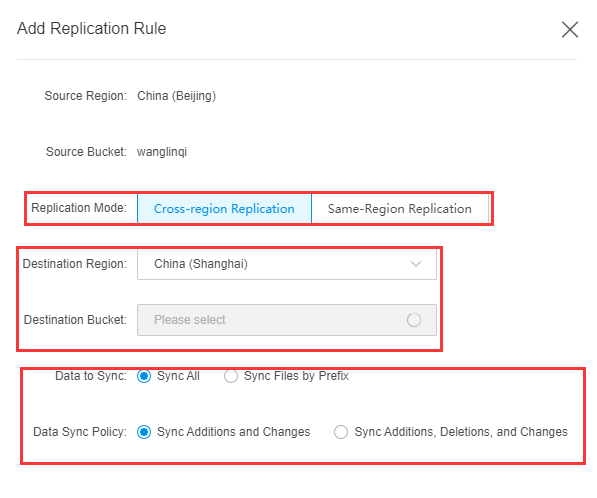The height and width of the screenshot is (498, 597).
Task: Click the Add Replication Rule title
Action: [x=92, y=29]
